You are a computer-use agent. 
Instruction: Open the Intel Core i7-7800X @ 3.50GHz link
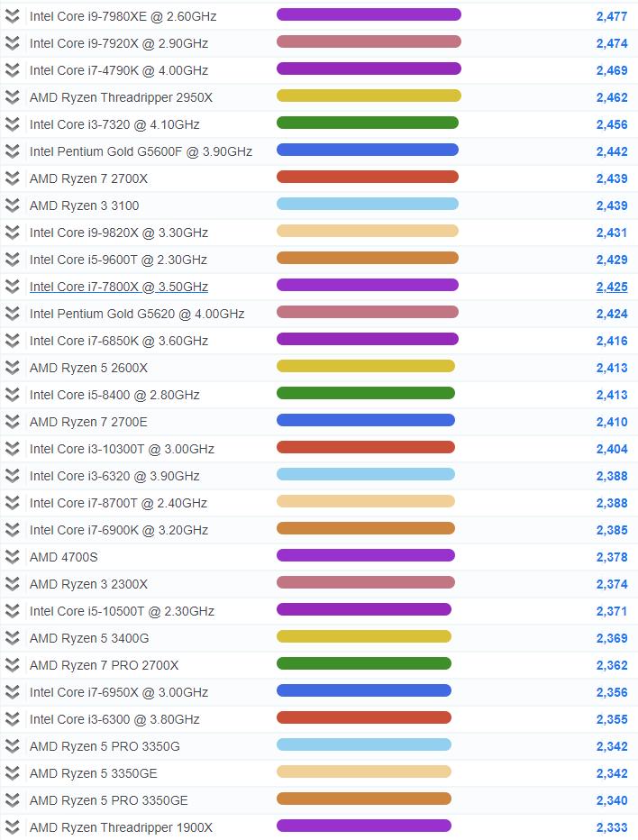pyautogui.click(x=119, y=288)
